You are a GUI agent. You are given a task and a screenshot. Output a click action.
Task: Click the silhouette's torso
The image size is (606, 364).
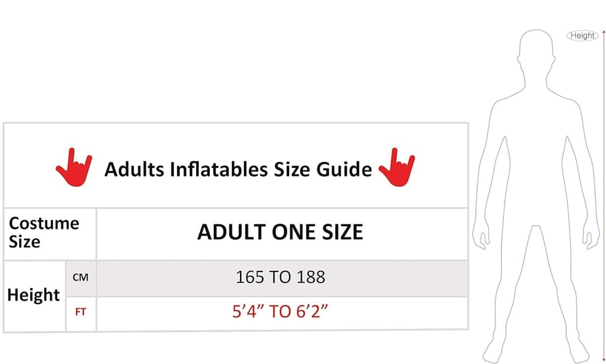pos(536,159)
